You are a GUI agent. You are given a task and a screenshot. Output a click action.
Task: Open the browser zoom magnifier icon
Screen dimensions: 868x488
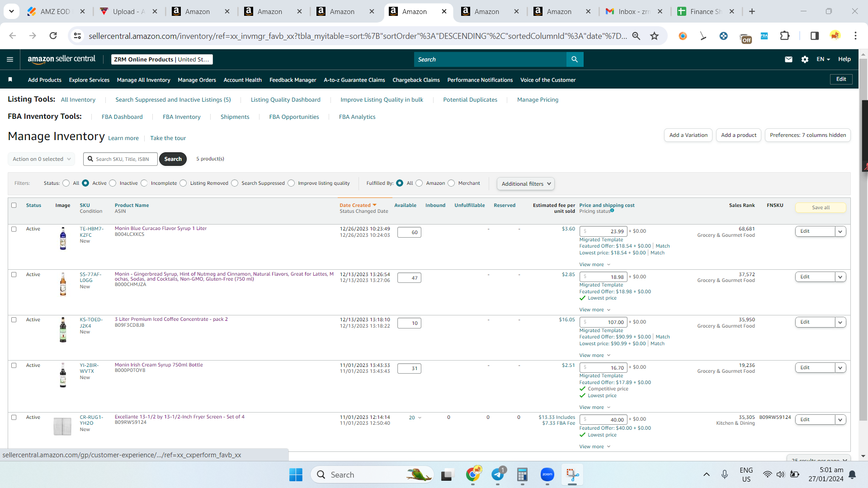pos(636,36)
